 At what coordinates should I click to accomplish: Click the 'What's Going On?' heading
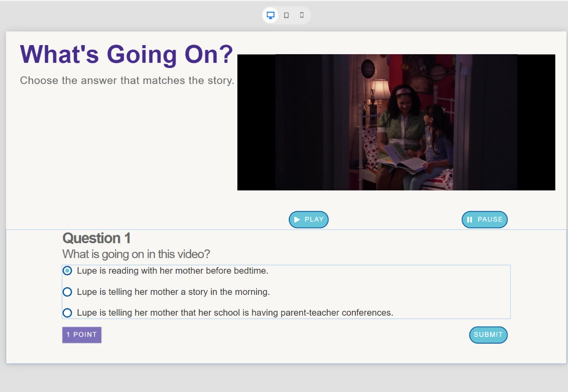(x=127, y=54)
